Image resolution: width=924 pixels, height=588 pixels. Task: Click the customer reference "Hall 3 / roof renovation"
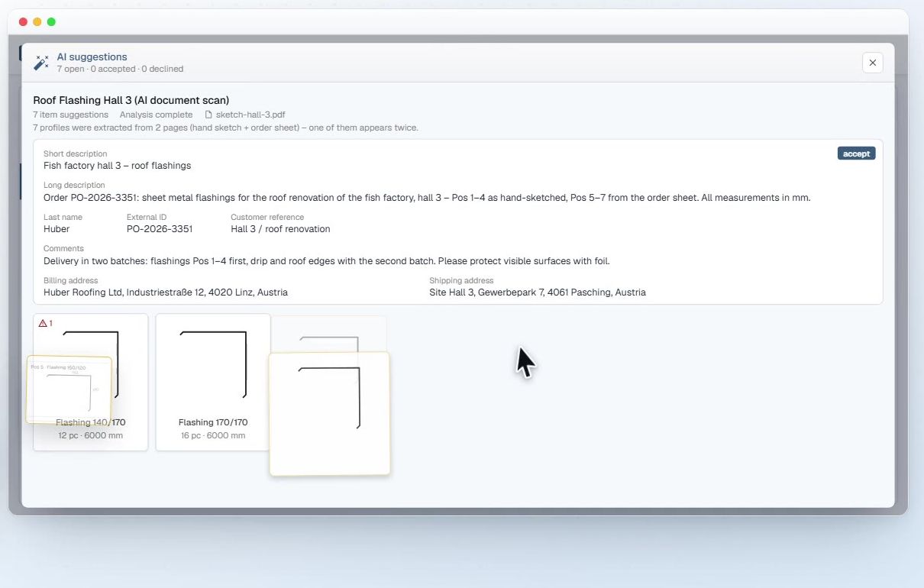(280, 229)
